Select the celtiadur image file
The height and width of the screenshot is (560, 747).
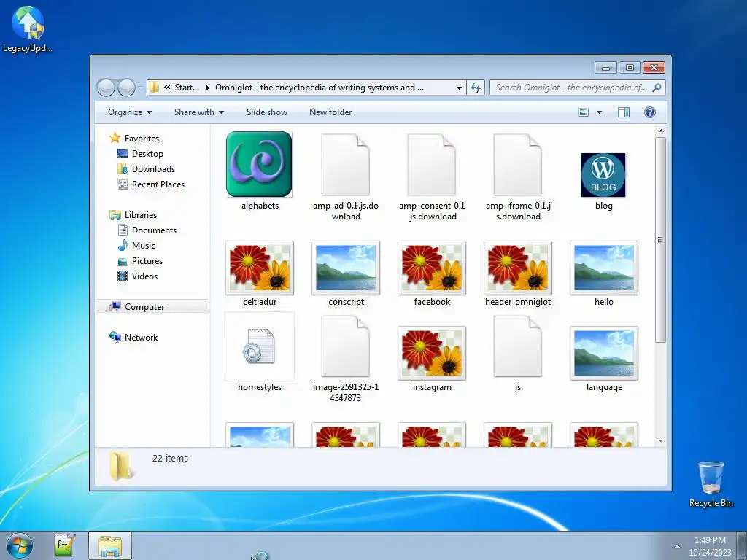tap(260, 268)
